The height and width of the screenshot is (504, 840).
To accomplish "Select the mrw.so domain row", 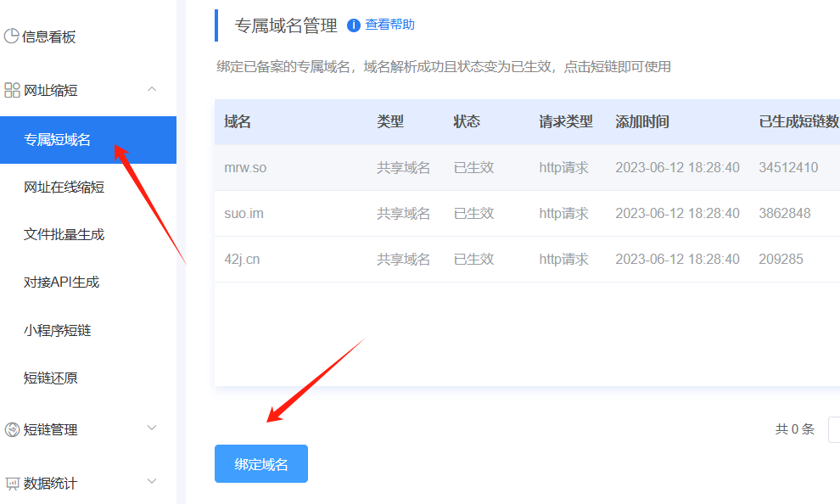I will [245, 168].
